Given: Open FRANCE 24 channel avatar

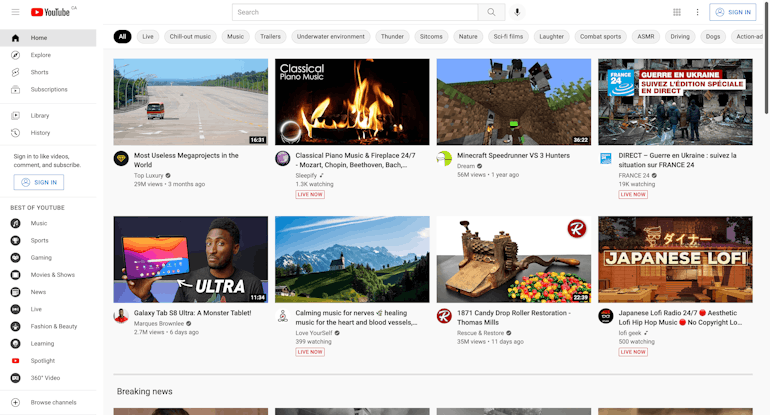Looking at the screenshot, I should point(606,159).
